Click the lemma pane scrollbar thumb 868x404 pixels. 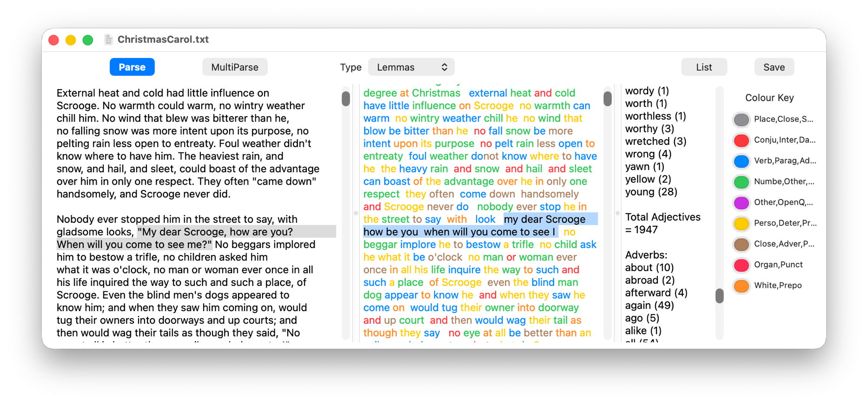[x=607, y=98]
